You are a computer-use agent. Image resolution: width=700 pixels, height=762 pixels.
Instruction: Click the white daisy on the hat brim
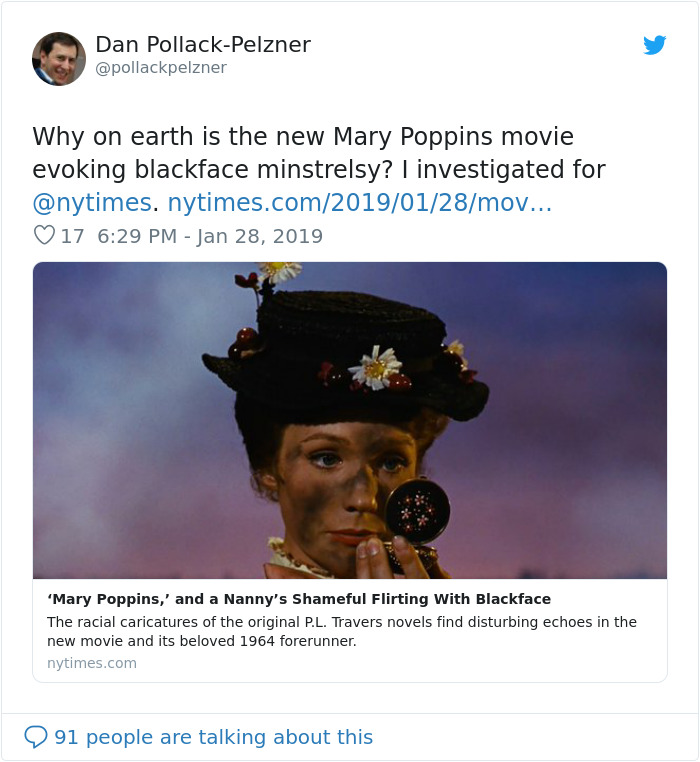[377, 367]
